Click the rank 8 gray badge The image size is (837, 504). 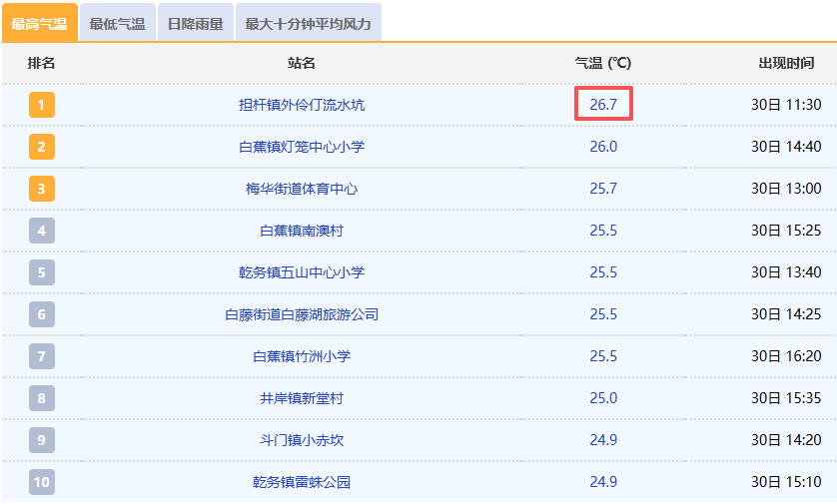point(42,398)
